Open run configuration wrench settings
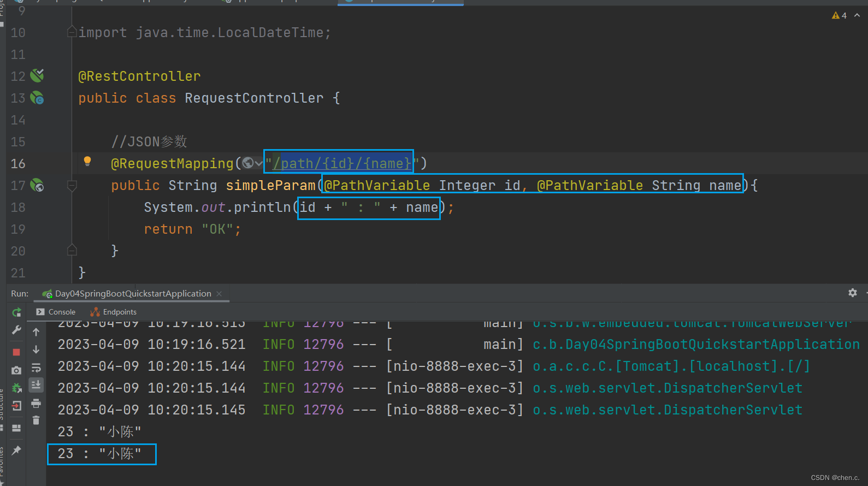 16,330
